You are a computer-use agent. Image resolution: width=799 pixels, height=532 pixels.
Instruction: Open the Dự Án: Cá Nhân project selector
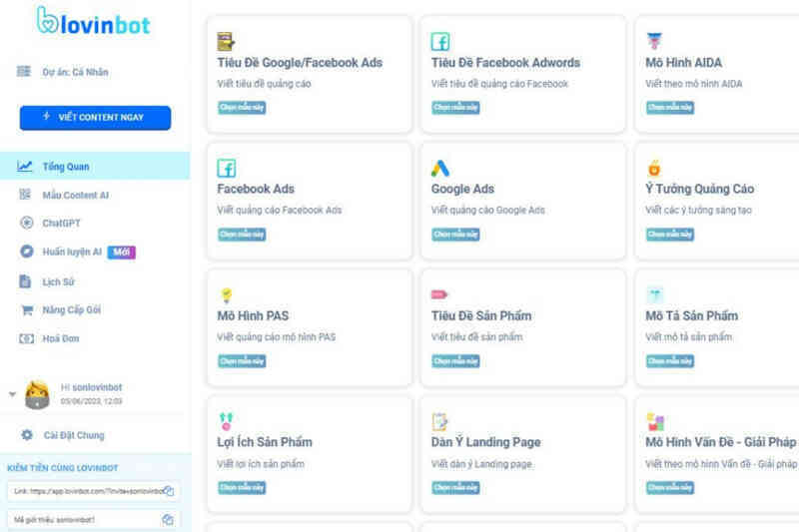(x=63, y=72)
